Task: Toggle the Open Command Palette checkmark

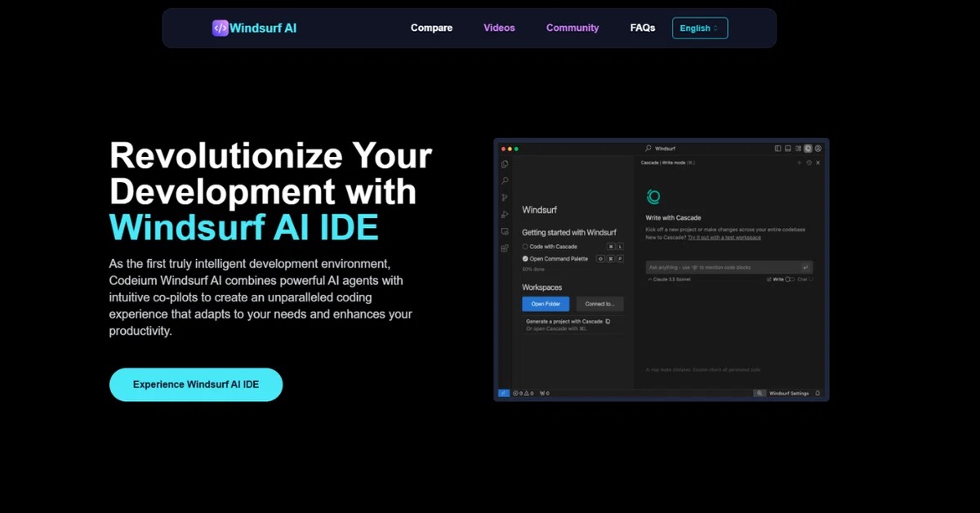Action: (525, 258)
